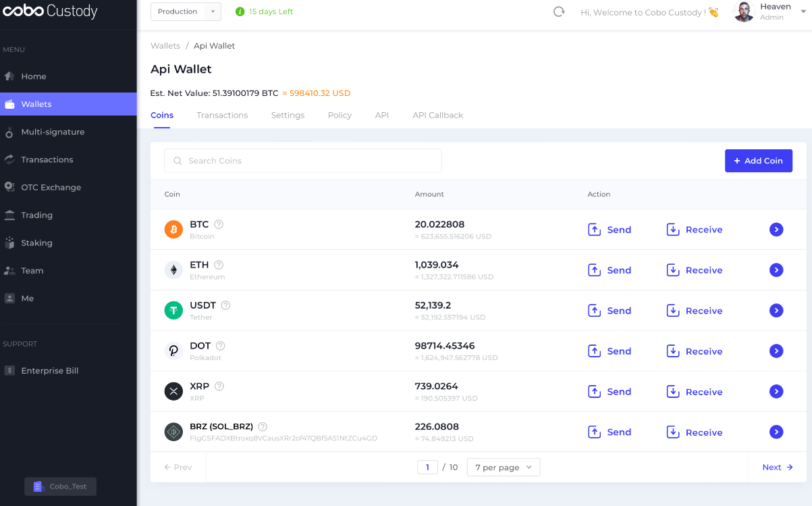Go to the Next page
This screenshot has height=506, width=812.
click(x=777, y=467)
